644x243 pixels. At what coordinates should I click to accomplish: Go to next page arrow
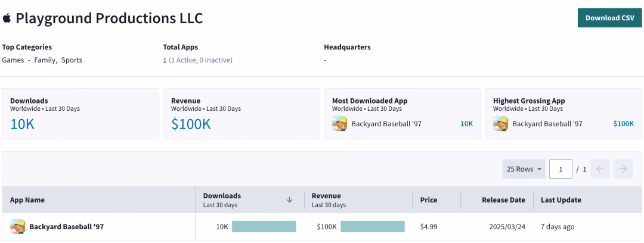coord(624,169)
